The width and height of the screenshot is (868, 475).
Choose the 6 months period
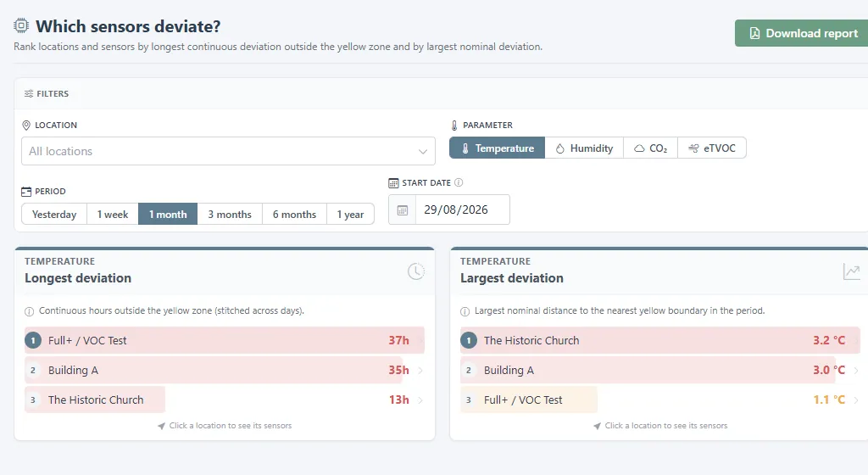294,215
